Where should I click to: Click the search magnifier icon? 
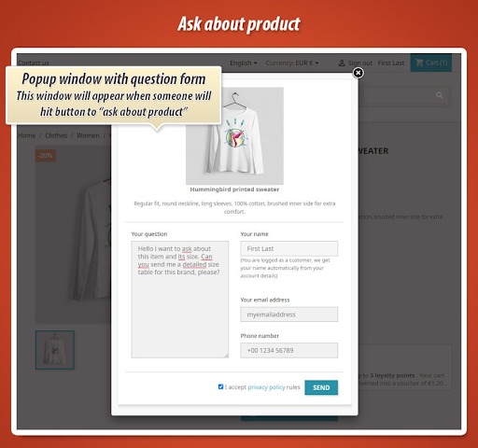[x=440, y=95]
